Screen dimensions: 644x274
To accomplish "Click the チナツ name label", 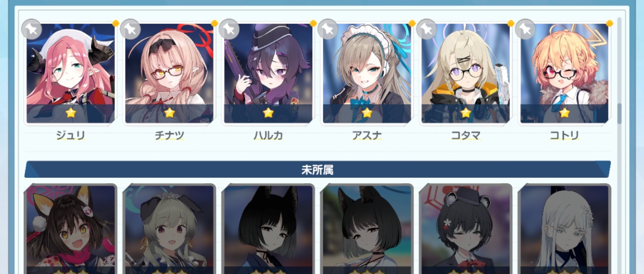I will pyautogui.click(x=169, y=135).
